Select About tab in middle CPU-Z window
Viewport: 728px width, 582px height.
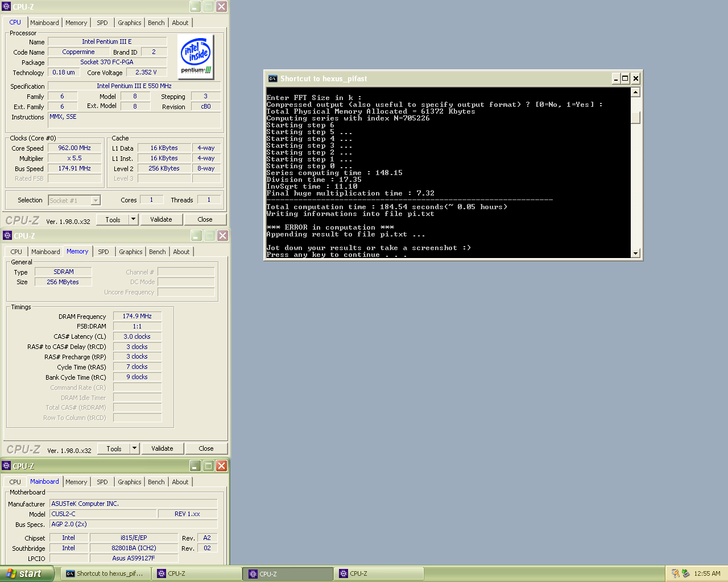click(x=181, y=252)
